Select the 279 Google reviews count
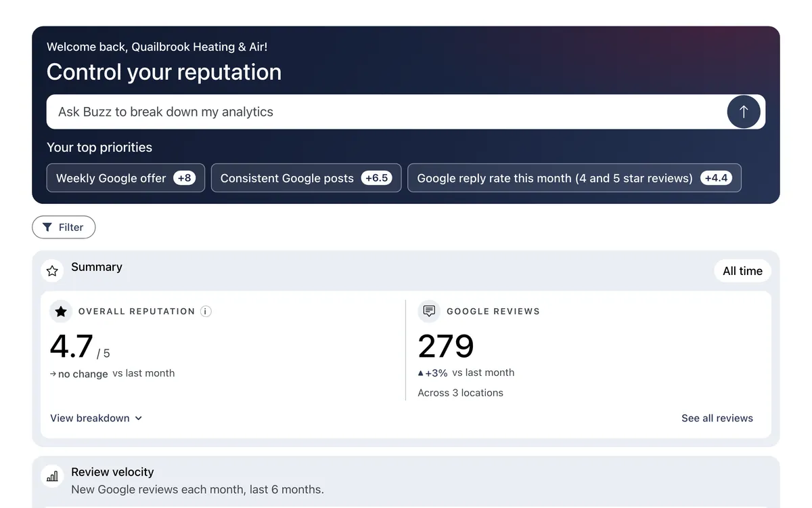The image size is (812, 508). pyautogui.click(x=446, y=347)
